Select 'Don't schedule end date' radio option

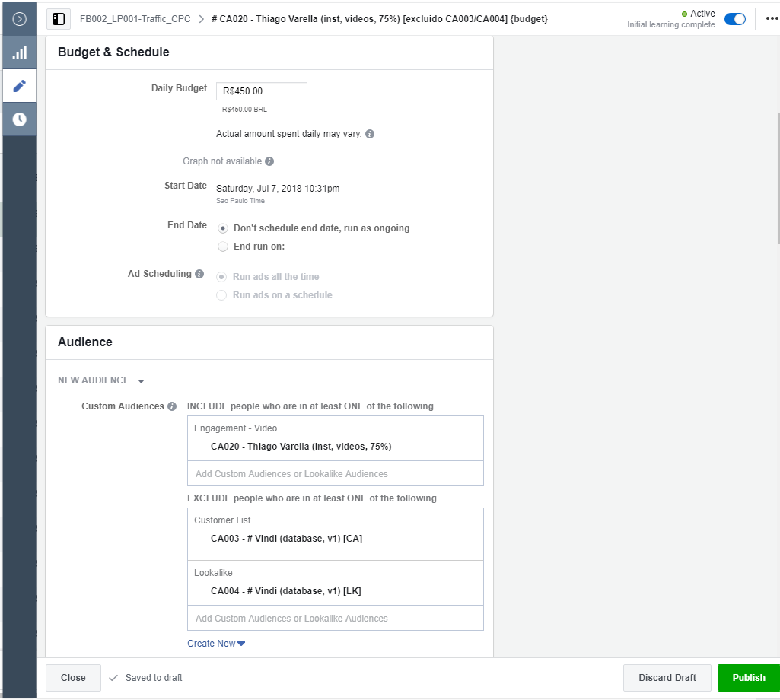[223, 228]
